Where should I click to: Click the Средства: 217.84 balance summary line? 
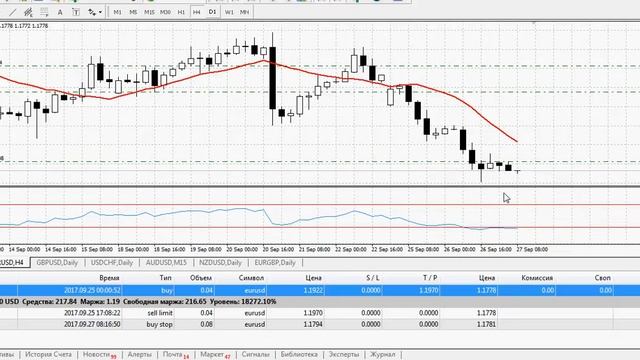coord(320,302)
